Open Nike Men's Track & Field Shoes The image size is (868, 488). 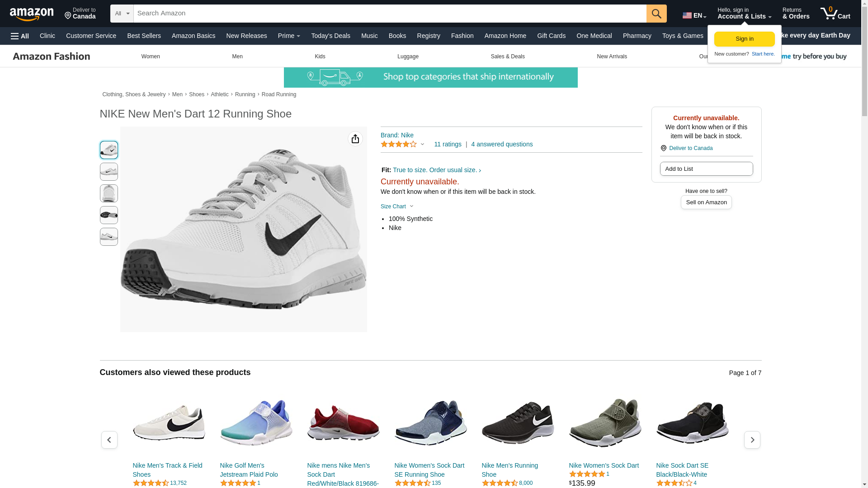point(167,470)
